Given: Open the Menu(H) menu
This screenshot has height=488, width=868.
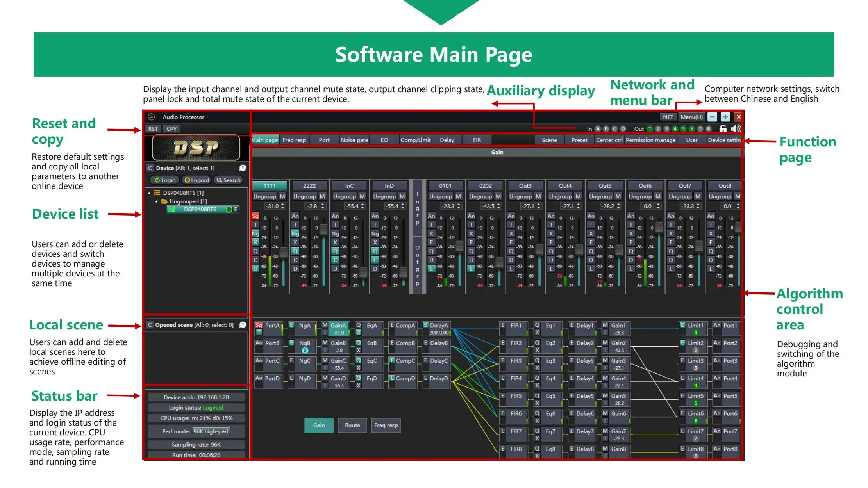Looking at the screenshot, I should 691,117.
